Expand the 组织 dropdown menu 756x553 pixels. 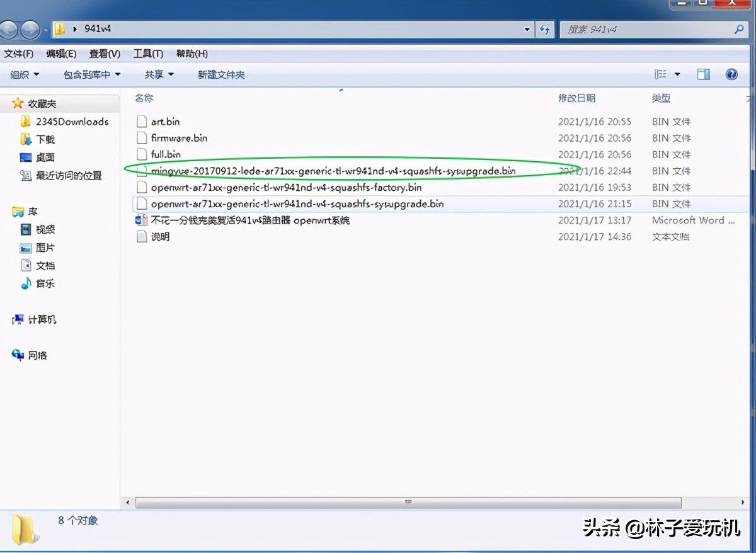(x=25, y=74)
